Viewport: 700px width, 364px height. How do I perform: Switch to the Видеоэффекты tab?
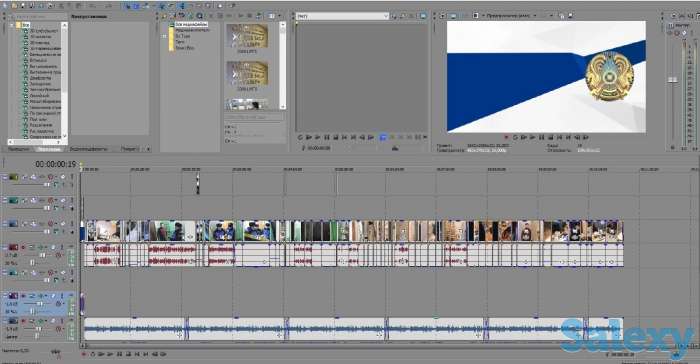[88, 149]
